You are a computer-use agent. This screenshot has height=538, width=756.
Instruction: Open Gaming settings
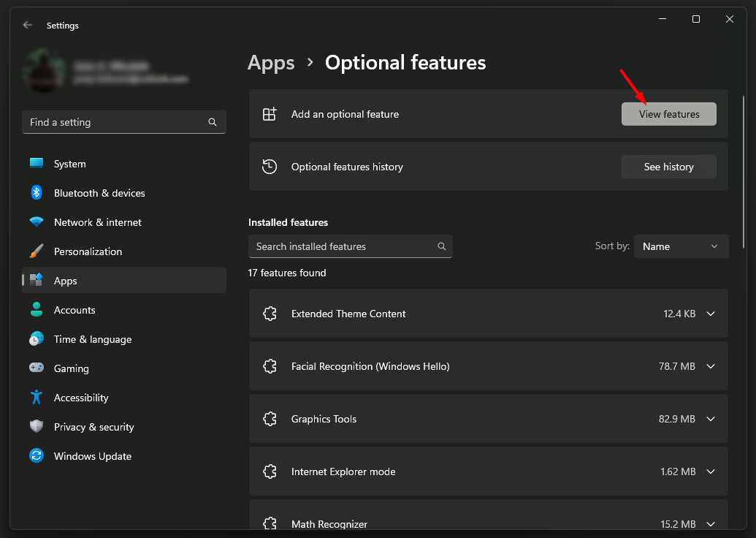(x=124, y=368)
